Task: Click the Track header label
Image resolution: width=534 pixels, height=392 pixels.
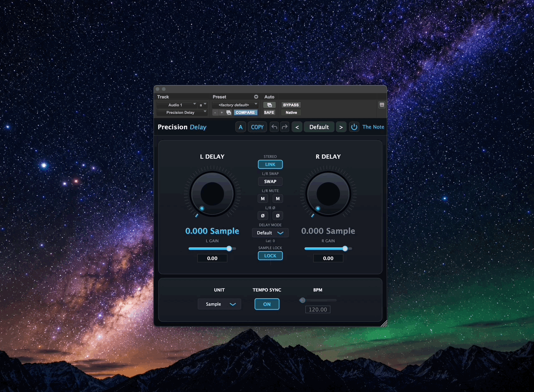Action: tap(163, 97)
